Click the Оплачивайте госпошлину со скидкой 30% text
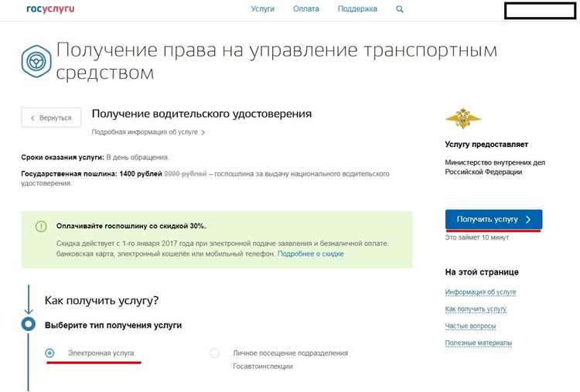 131,226
